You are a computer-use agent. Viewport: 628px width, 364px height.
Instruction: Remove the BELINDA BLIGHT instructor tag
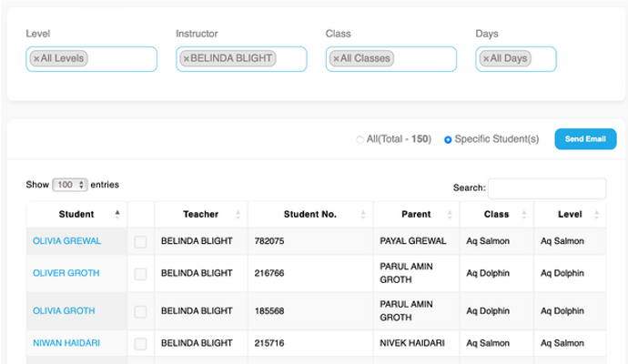186,58
